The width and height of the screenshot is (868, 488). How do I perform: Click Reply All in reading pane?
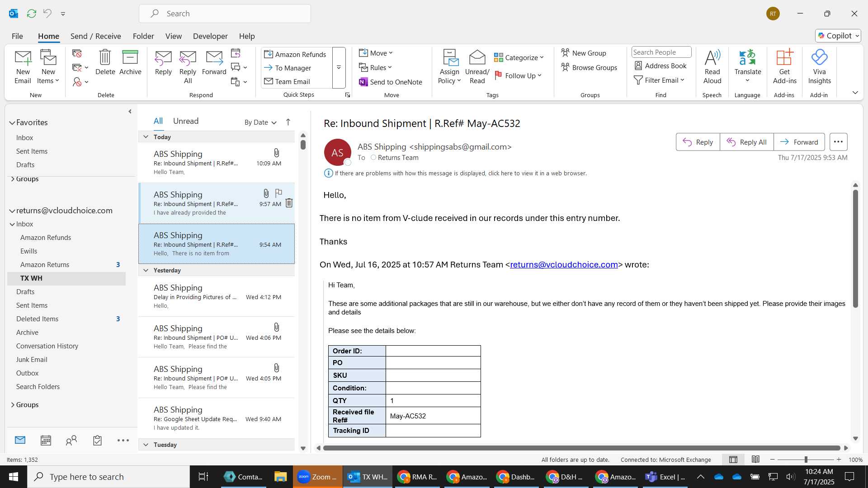click(x=746, y=142)
